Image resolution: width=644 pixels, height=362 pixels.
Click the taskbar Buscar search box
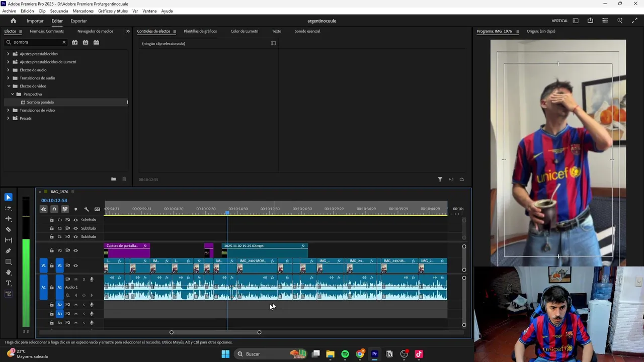[x=272, y=354]
